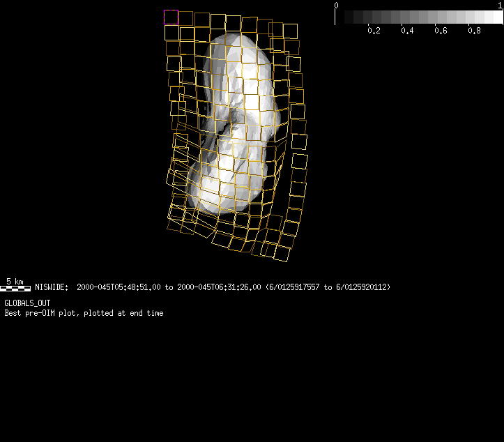Click the 5 km scale bar

[x=15, y=287]
